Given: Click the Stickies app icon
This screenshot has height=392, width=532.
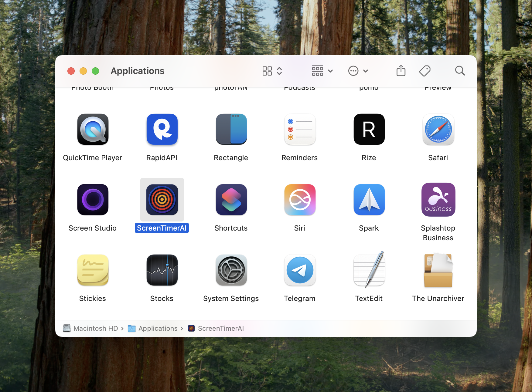Looking at the screenshot, I should (93, 270).
